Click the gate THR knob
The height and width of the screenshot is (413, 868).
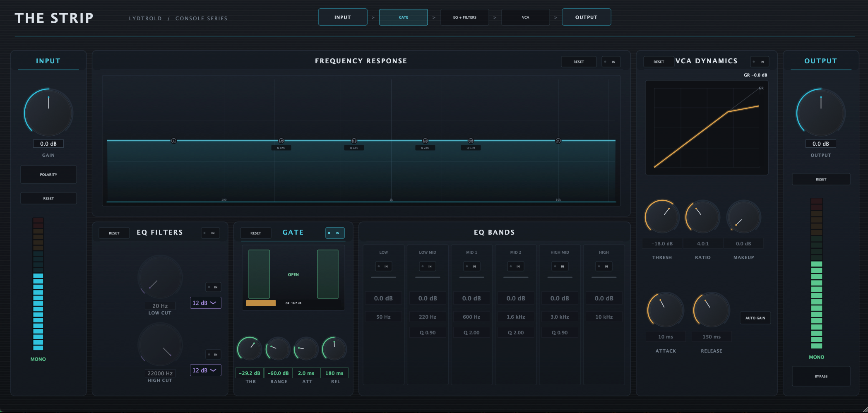coord(249,348)
